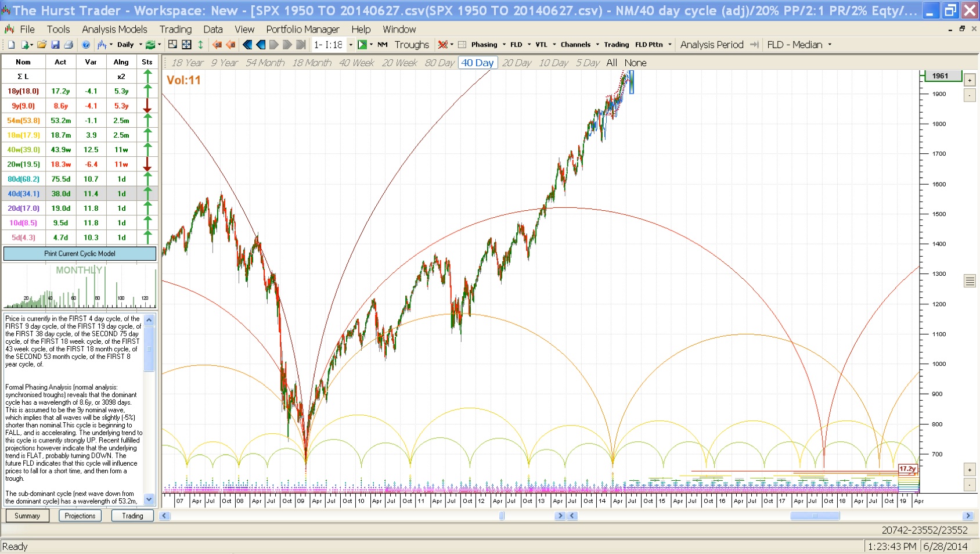Open the Portfolio Manager menu

pos(302,29)
